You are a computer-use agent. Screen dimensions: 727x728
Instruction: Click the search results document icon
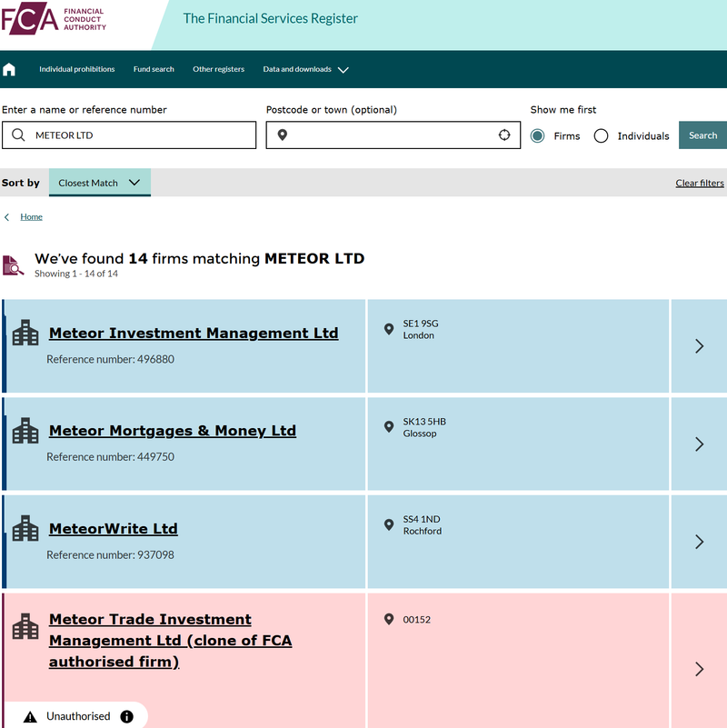(x=13, y=265)
